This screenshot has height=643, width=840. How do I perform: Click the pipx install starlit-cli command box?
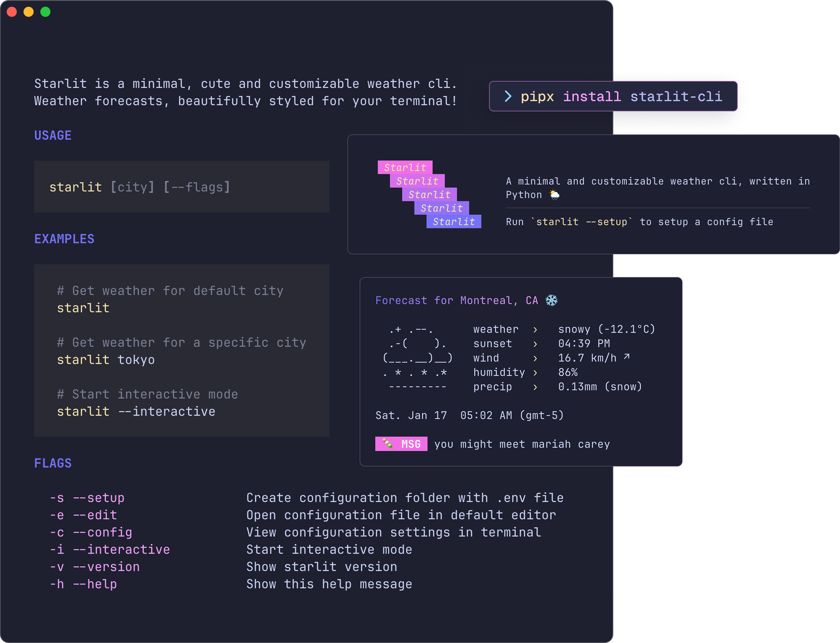613,96
